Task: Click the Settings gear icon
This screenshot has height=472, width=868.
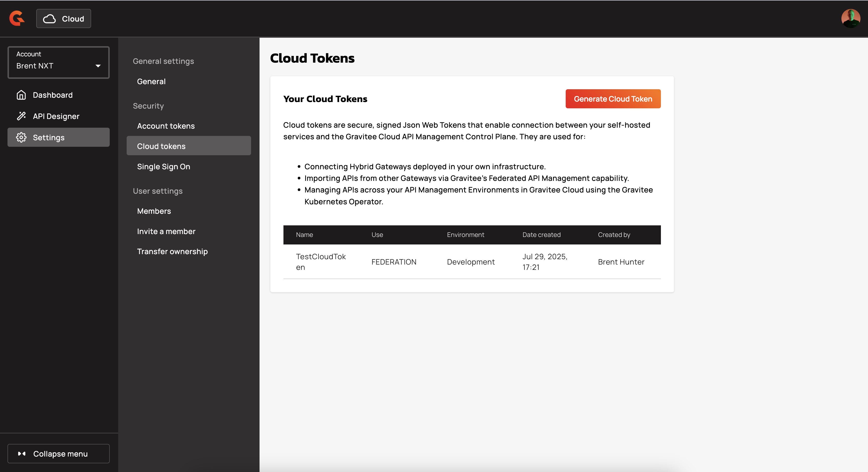Action: point(21,138)
